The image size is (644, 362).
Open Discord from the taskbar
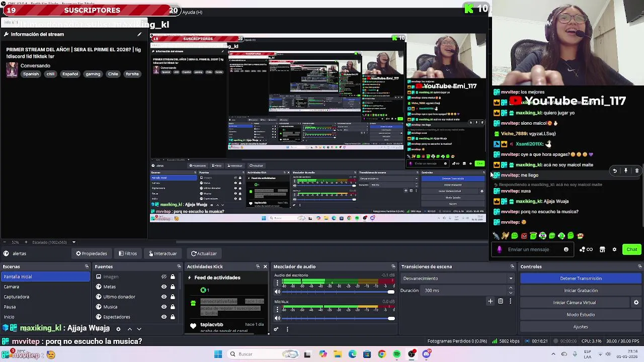click(x=427, y=354)
